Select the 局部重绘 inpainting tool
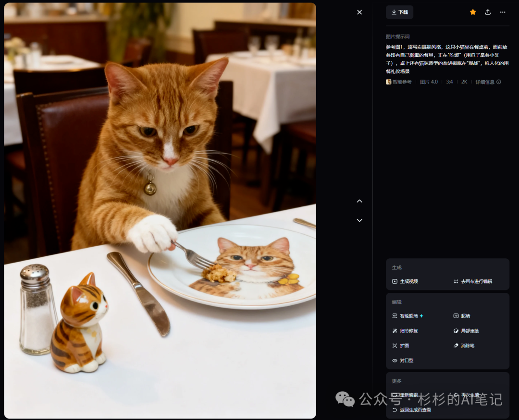Screen dimensions: 519x420 pos(466,331)
